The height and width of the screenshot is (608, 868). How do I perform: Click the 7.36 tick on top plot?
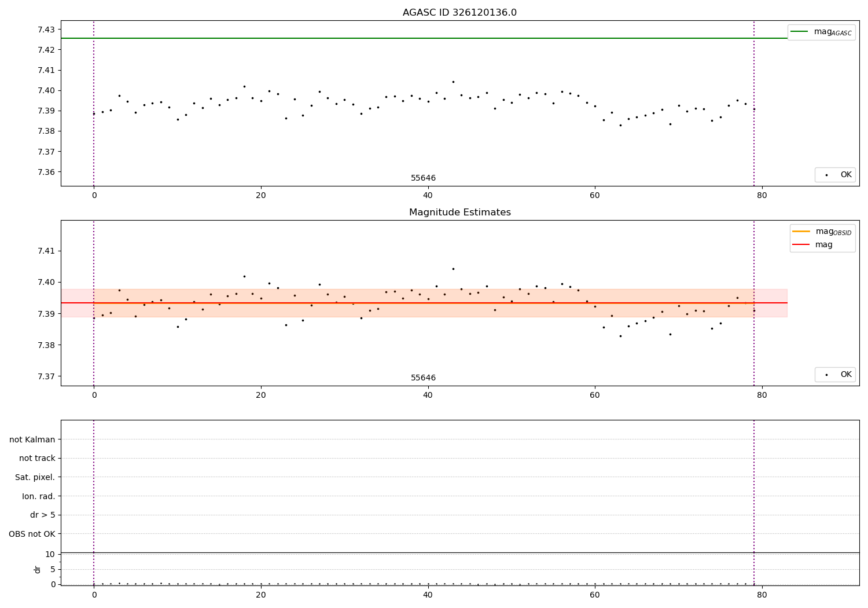(x=46, y=172)
